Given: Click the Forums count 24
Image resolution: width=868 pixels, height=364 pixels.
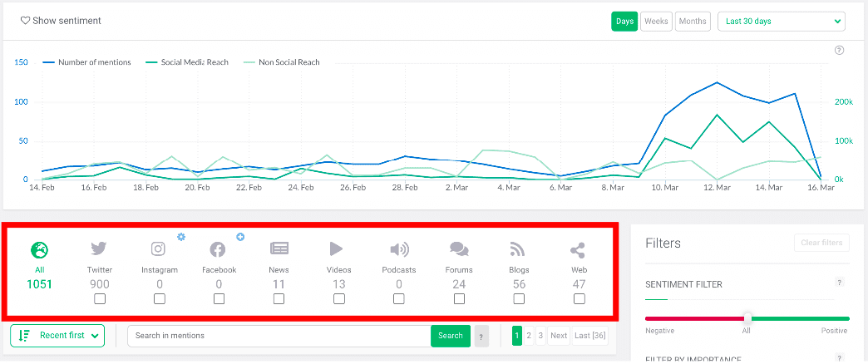Looking at the screenshot, I should [459, 284].
